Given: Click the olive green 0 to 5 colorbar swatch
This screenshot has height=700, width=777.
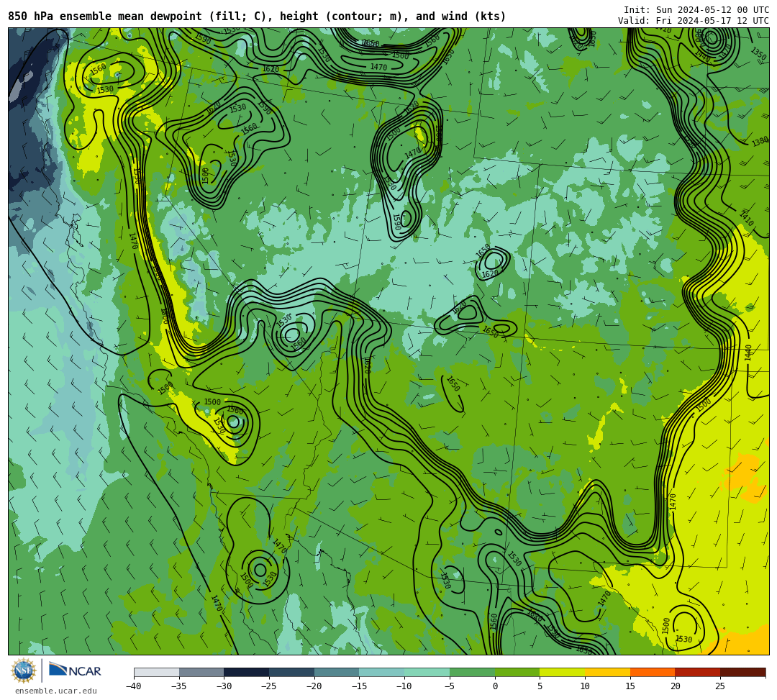Looking at the screenshot, I should pos(517,672).
